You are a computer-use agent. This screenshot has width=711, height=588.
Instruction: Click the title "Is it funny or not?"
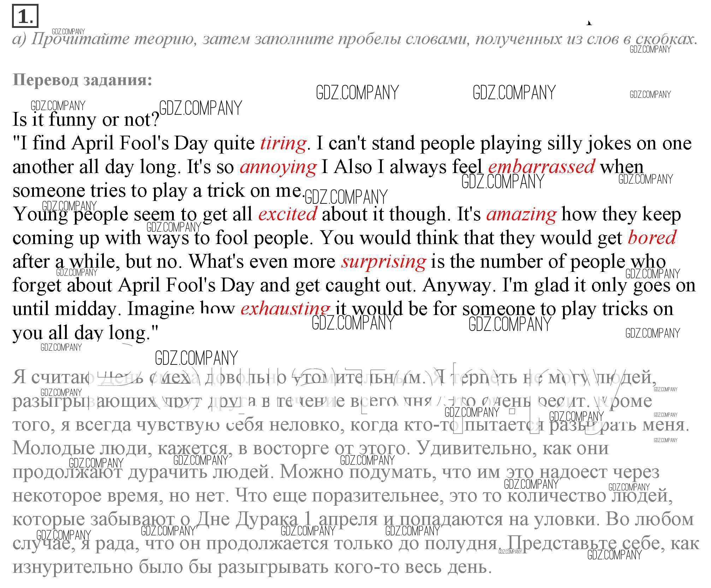(x=86, y=120)
